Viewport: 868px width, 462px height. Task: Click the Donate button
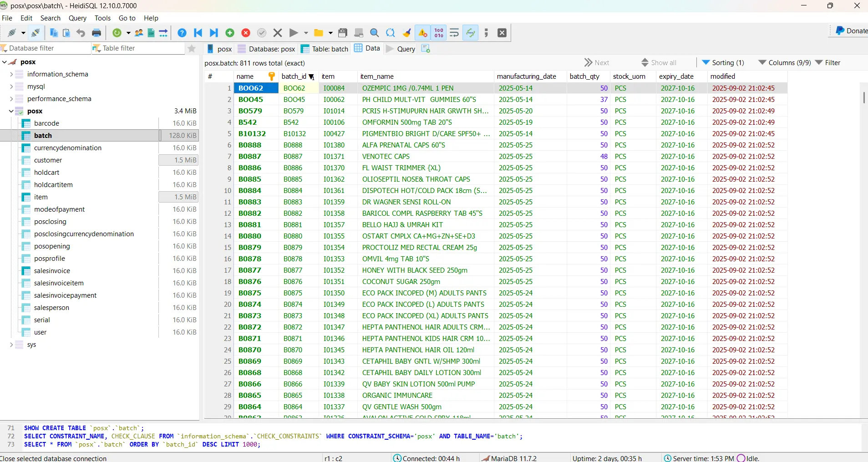[x=851, y=31]
